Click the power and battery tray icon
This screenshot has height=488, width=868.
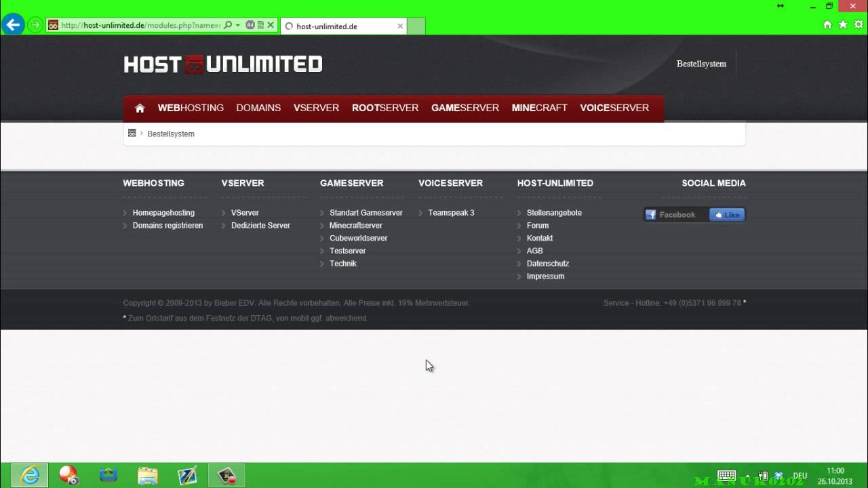pos(764,476)
